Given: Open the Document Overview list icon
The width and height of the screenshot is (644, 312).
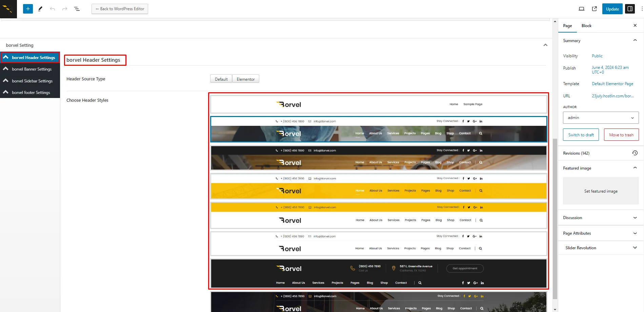Looking at the screenshot, I should pyautogui.click(x=77, y=9).
